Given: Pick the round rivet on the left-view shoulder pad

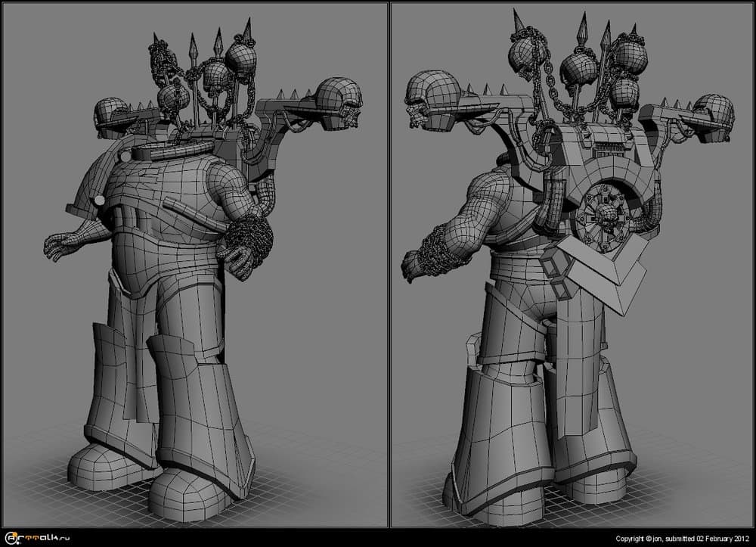Looking at the screenshot, I should coord(99,200).
